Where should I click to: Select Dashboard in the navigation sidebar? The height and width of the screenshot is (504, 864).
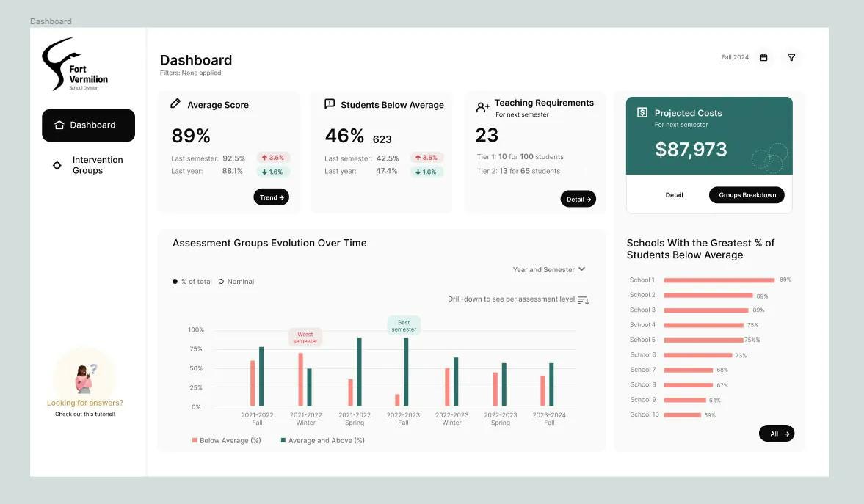[88, 125]
